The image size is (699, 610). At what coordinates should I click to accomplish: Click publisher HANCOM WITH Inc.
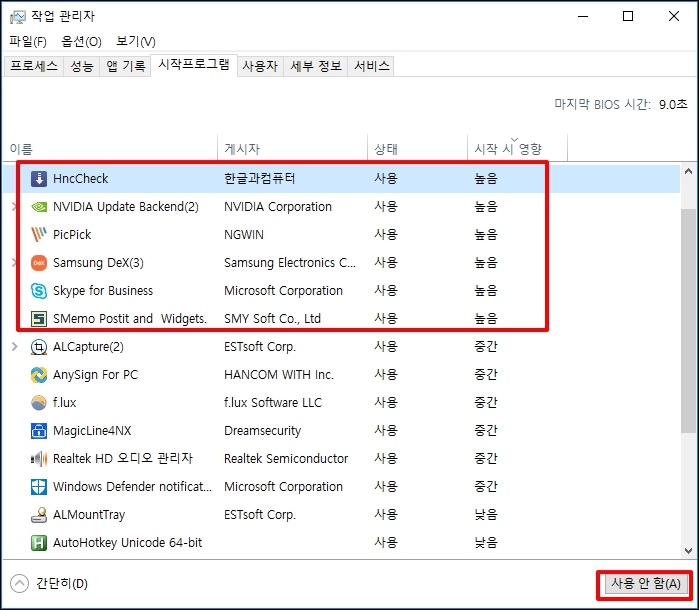point(279,375)
